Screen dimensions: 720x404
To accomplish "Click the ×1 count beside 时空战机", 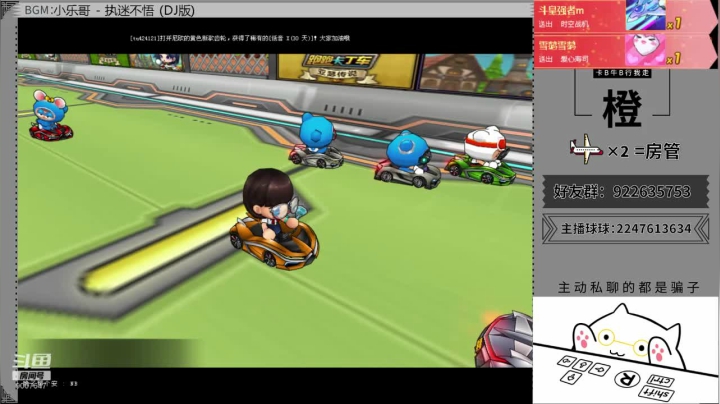I will pos(674,23).
